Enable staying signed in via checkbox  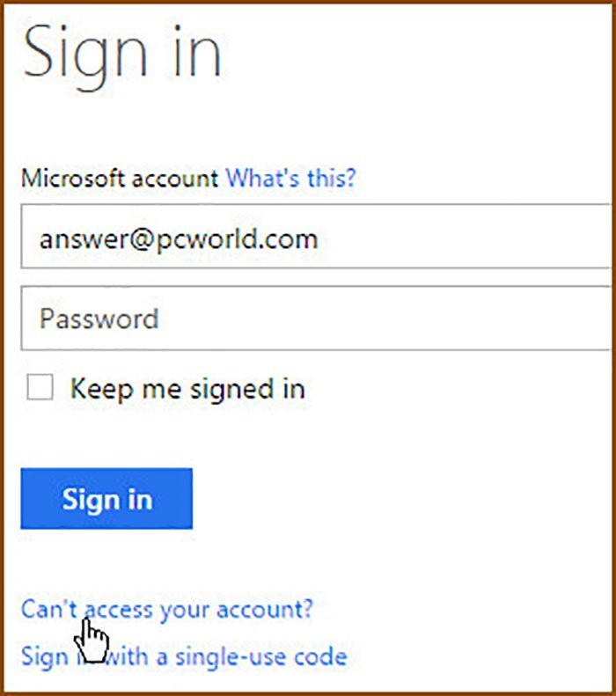(40, 388)
